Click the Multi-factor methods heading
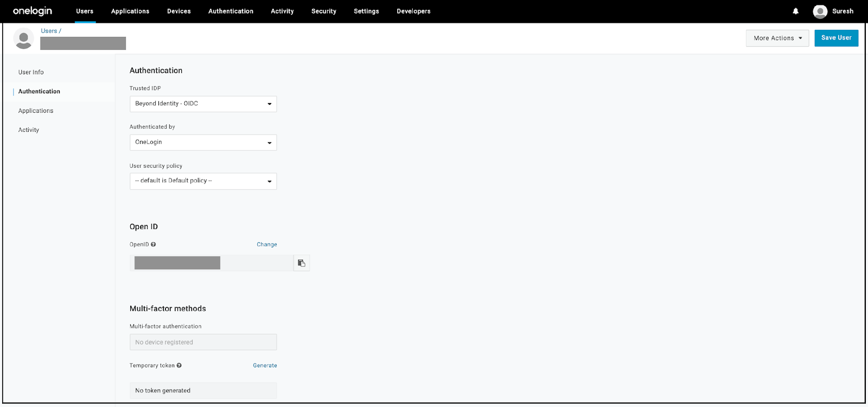This screenshot has width=868, height=407. [x=168, y=309]
